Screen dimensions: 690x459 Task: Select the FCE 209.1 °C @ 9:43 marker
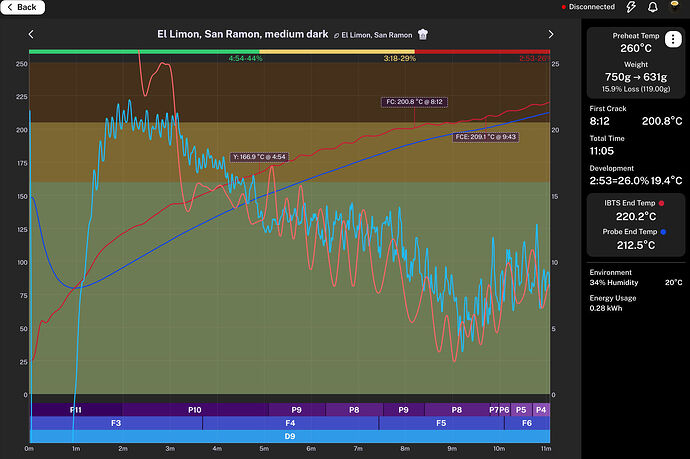point(485,136)
